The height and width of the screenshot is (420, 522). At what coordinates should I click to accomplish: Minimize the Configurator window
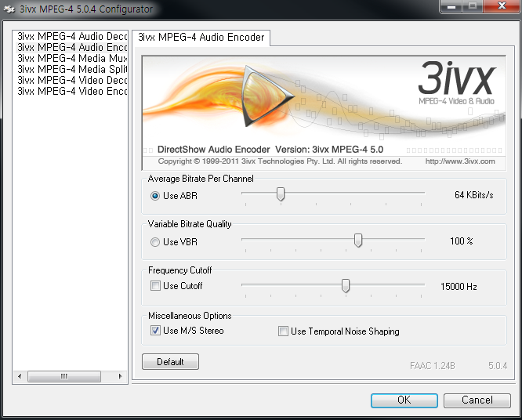click(451, 6)
